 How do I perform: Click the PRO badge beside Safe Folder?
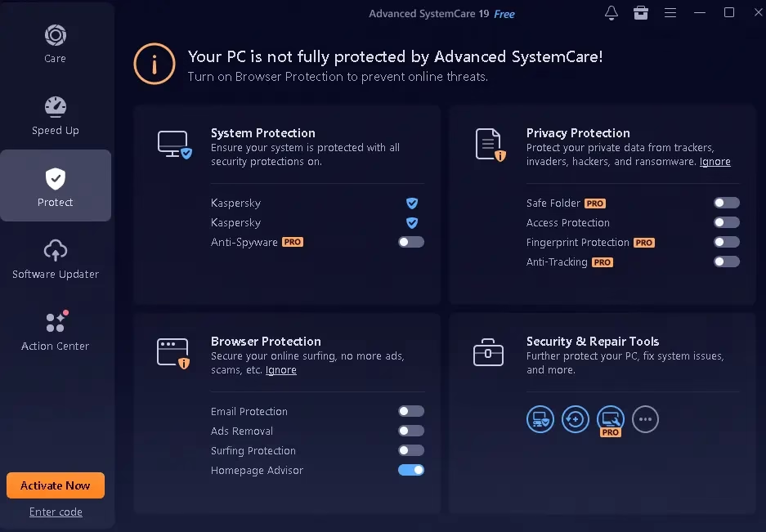pyautogui.click(x=595, y=203)
